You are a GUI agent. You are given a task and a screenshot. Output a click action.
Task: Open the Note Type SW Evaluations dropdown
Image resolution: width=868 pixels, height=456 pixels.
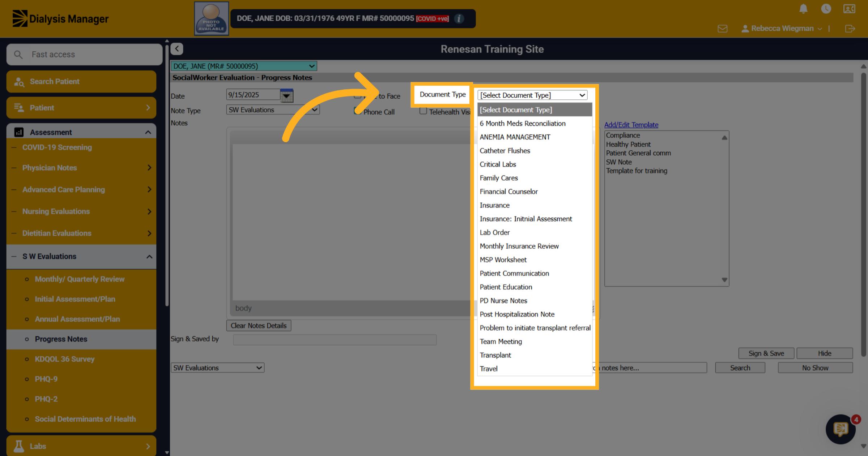click(x=273, y=110)
